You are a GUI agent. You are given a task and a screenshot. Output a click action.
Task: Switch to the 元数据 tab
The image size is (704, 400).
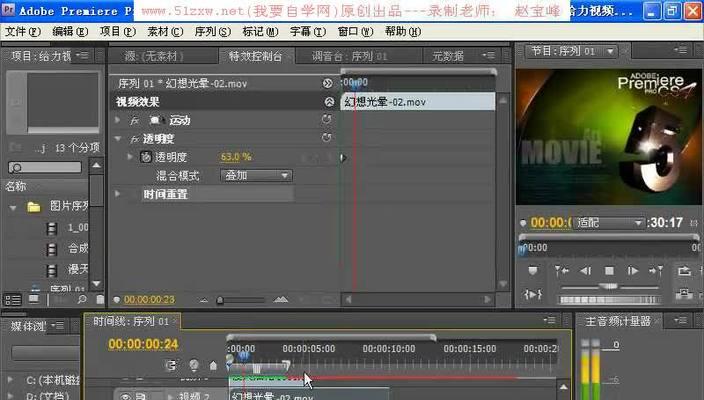tap(448, 56)
